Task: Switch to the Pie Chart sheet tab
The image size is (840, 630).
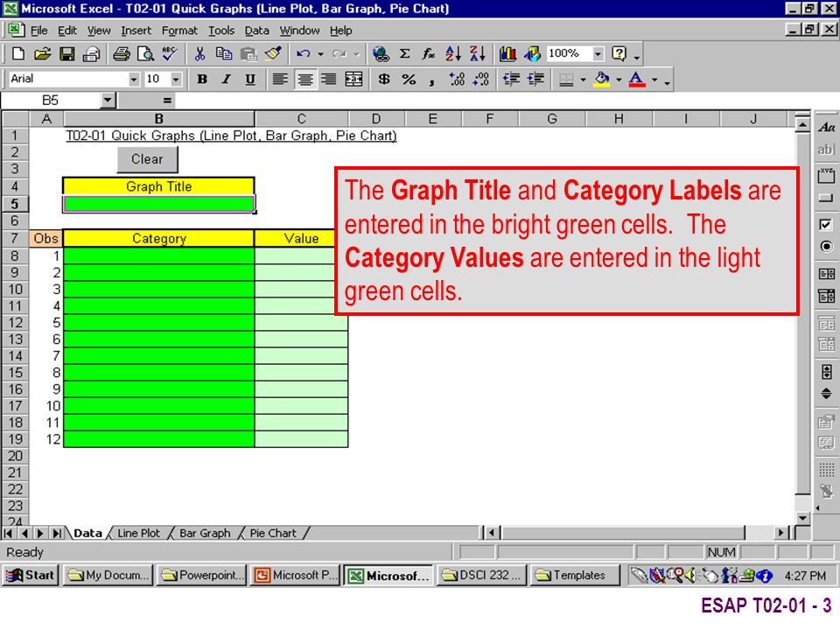Action: point(273,533)
